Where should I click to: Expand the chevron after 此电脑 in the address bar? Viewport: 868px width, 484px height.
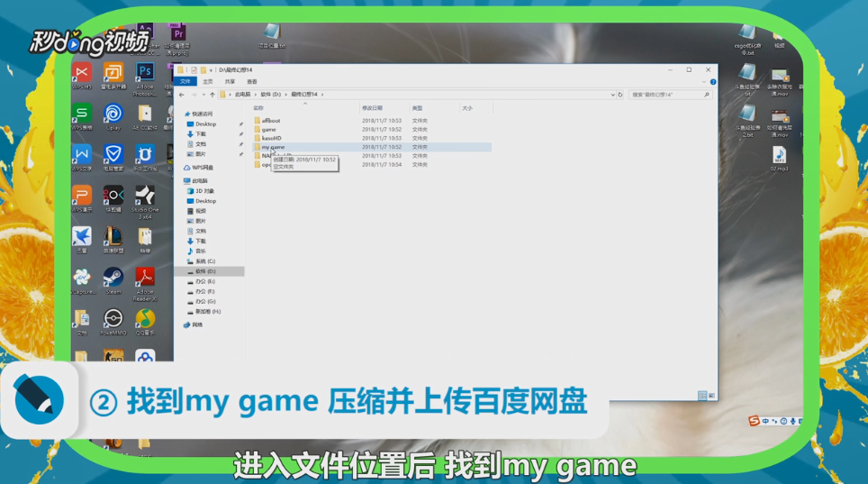(x=255, y=95)
